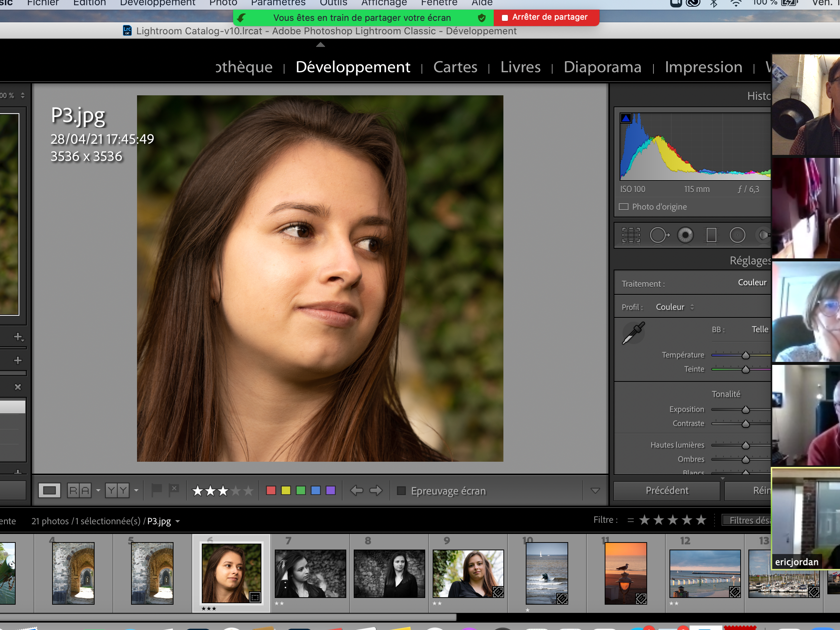The width and height of the screenshot is (840, 630).
Task: Click the crop badge on selected thumbnail
Action: click(x=255, y=597)
